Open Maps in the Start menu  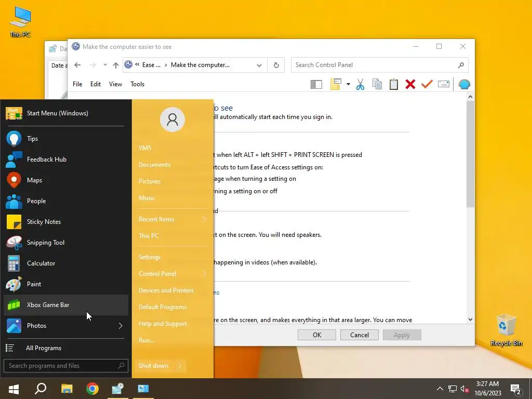[x=65, y=180]
